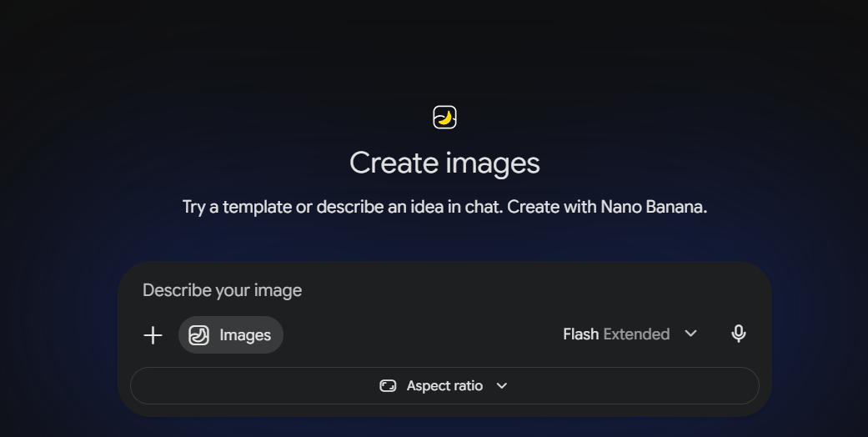Expand the Aspect ratio dropdown
Screen dimensions: 868x437
click(444, 385)
